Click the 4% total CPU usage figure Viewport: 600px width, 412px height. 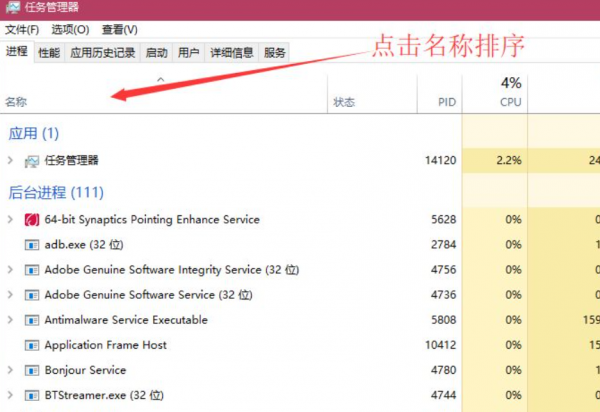pos(511,83)
